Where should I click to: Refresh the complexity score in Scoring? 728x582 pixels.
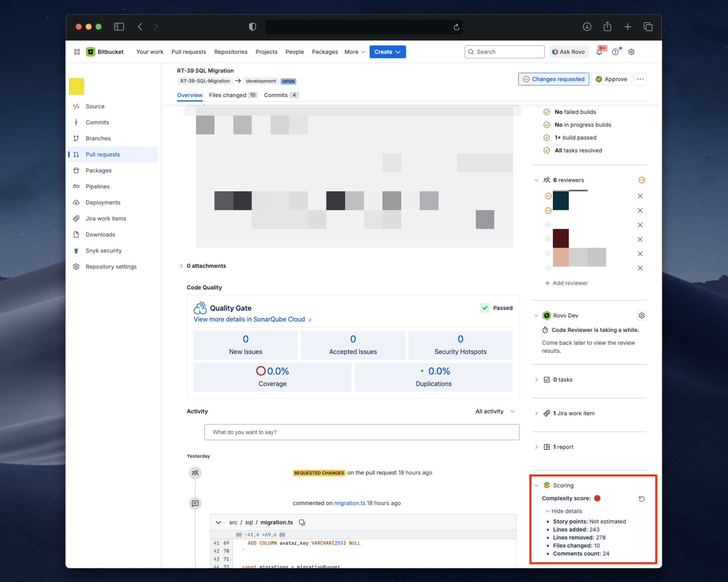(x=642, y=499)
